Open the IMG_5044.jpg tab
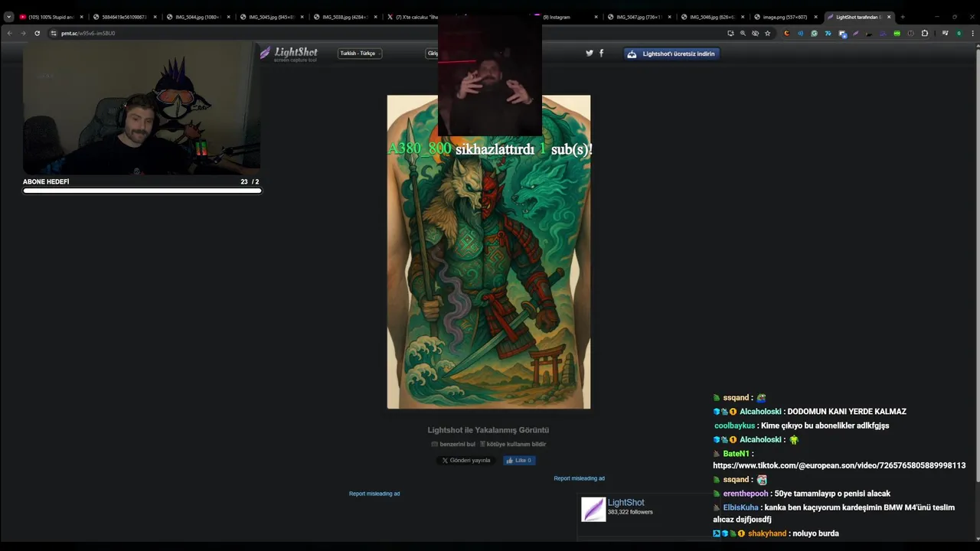The width and height of the screenshot is (980, 551). 198,17
